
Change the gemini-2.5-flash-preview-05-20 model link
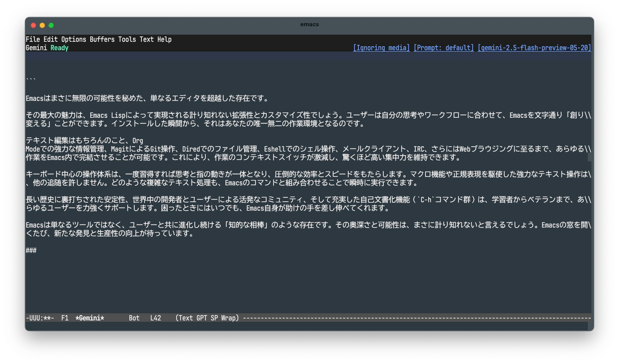pyautogui.click(x=535, y=48)
